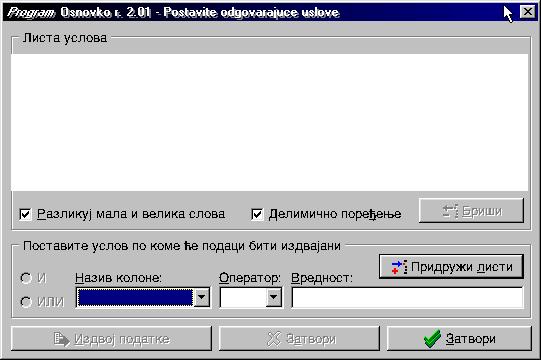Open the 'Назив колоне' dropdown arrow
541x360 pixels.
tap(202, 297)
